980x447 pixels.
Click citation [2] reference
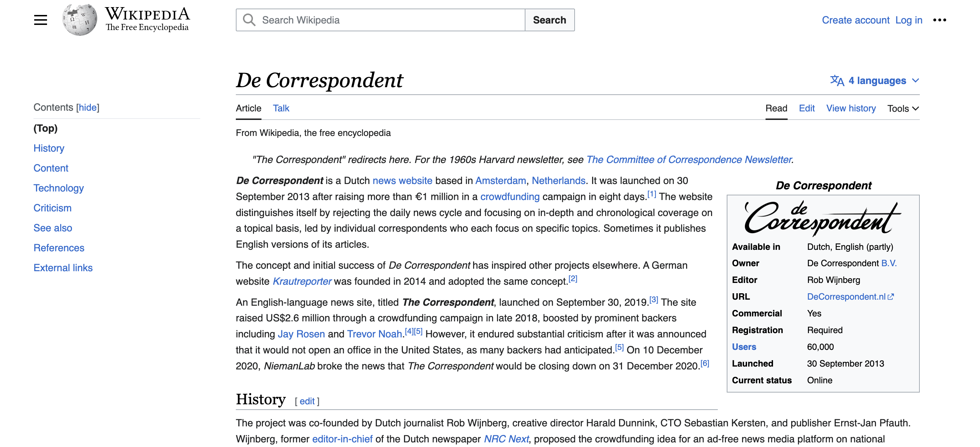point(572,279)
